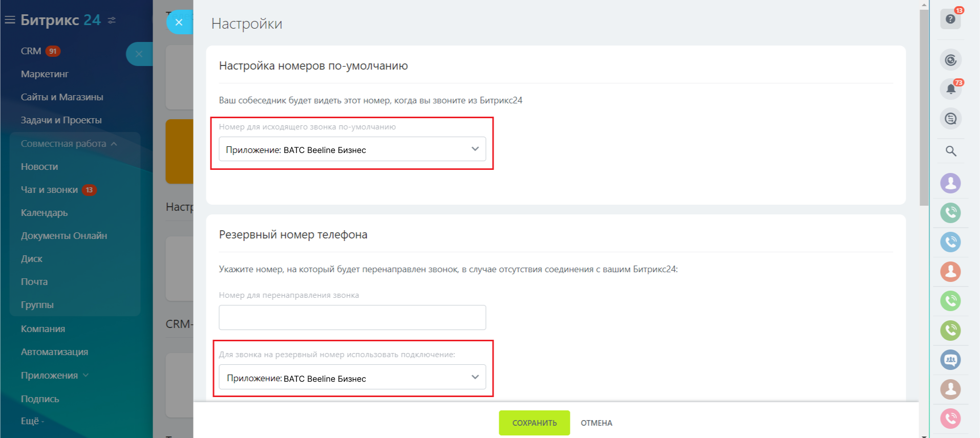
Task: Collapse the Совместная работа section
Action: pos(114,144)
